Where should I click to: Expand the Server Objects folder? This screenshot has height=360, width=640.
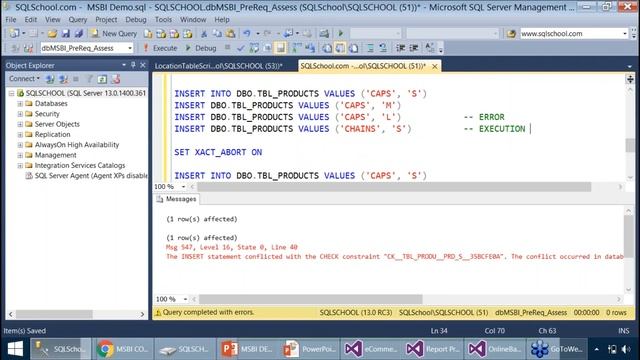coord(20,124)
